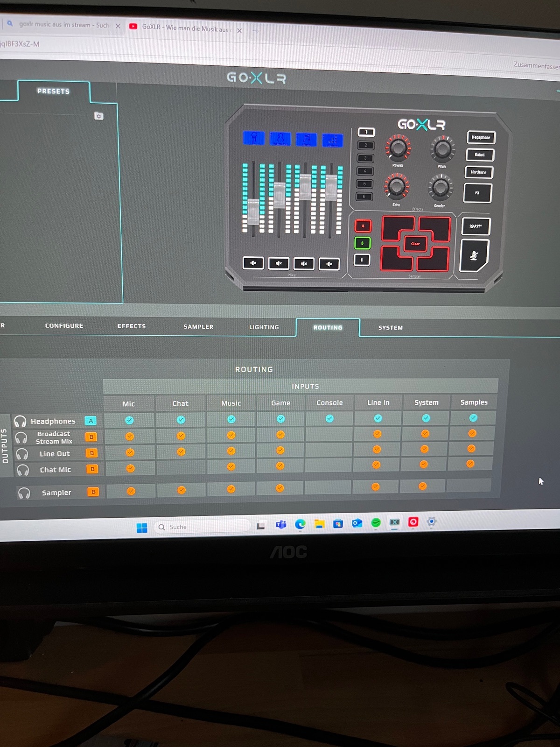This screenshot has width=560, height=747.
Task: Toggle Chat routing to Line Out
Action: [x=181, y=451]
